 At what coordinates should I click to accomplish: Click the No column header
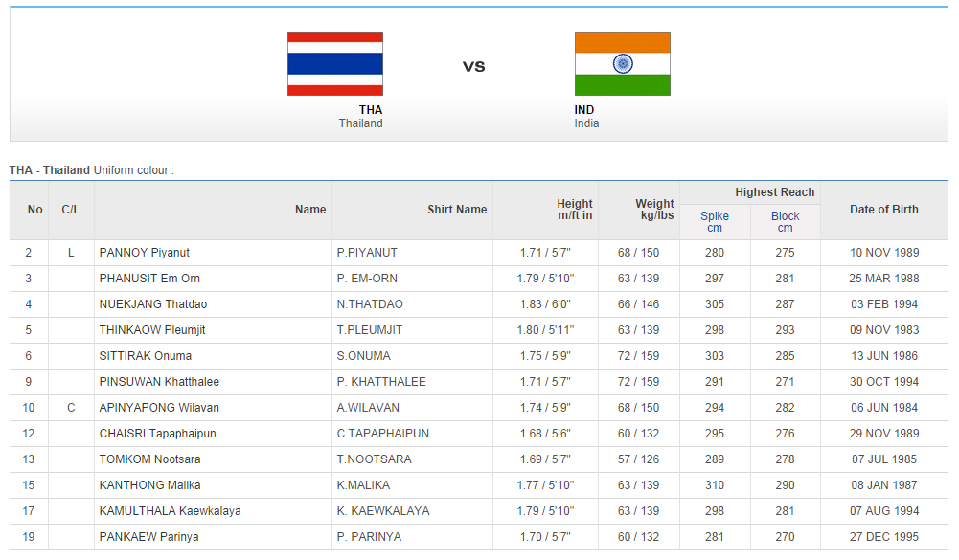point(35,210)
